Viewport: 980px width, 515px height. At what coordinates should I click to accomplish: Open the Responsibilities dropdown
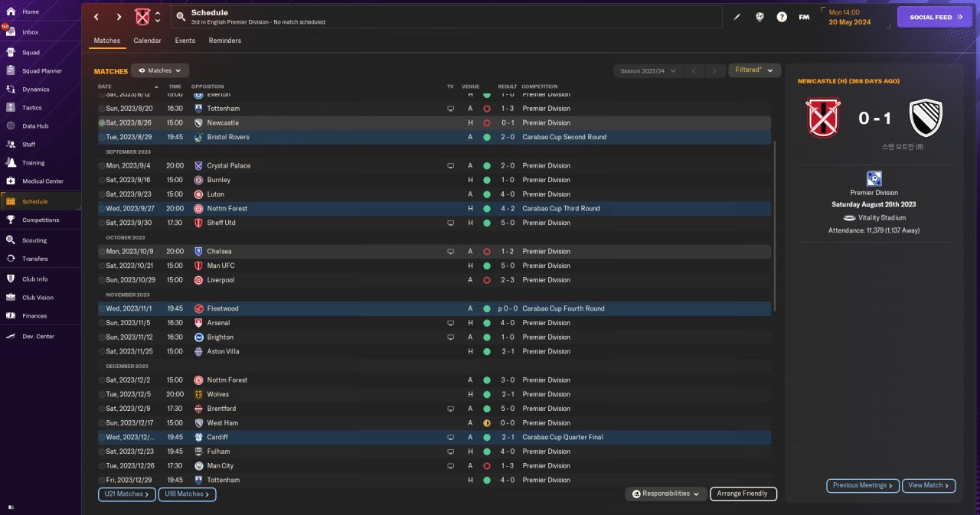click(x=665, y=494)
